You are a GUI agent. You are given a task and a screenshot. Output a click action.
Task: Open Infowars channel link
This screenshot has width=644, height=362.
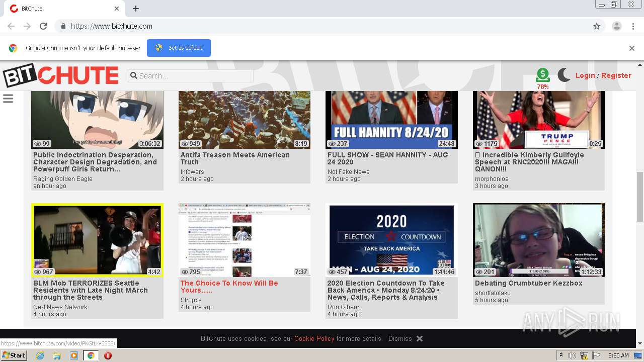pyautogui.click(x=192, y=172)
